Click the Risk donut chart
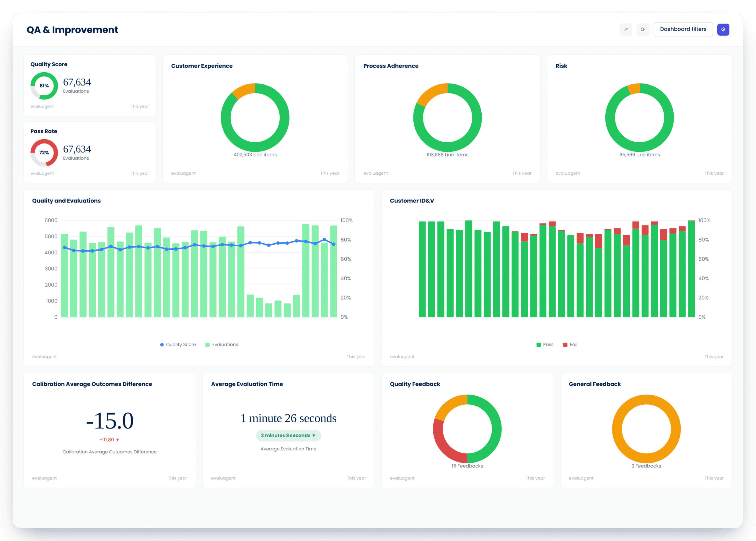The height and width of the screenshot is (541, 756). (639, 117)
